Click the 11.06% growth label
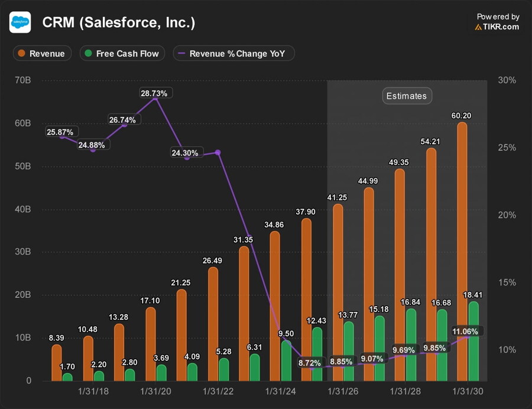 point(465,332)
